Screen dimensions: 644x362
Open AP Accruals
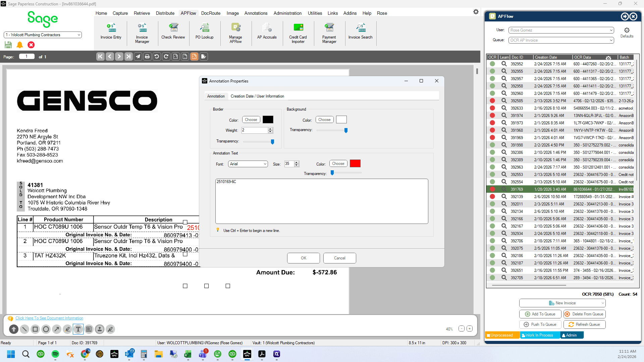click(x=267, y=32)
